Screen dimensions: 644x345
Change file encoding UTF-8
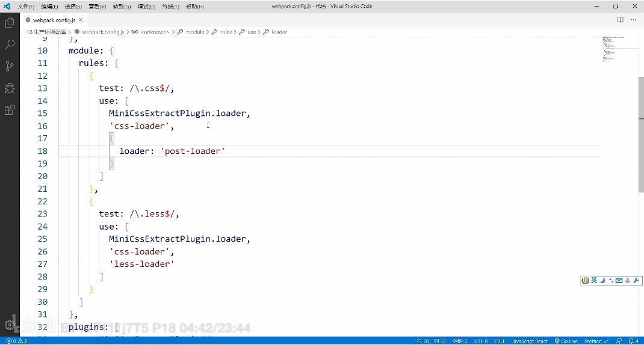point(481,341)
